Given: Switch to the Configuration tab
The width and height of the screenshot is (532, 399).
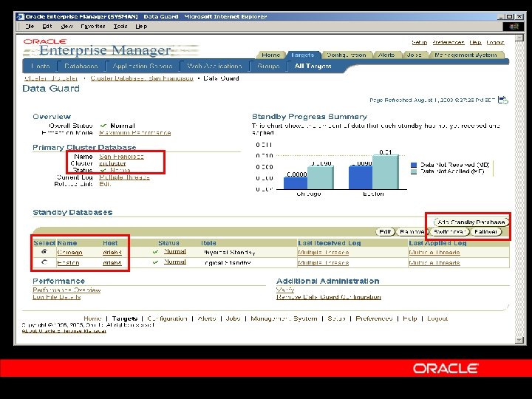Looking at the screenshot, I should pyautogui.click(x=347, y=55).
